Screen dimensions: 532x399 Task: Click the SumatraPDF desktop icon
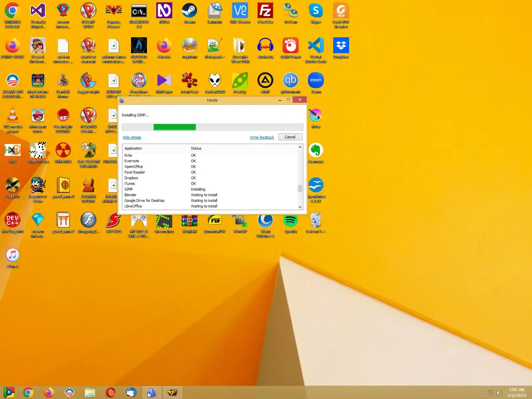(x=215, y=223)
